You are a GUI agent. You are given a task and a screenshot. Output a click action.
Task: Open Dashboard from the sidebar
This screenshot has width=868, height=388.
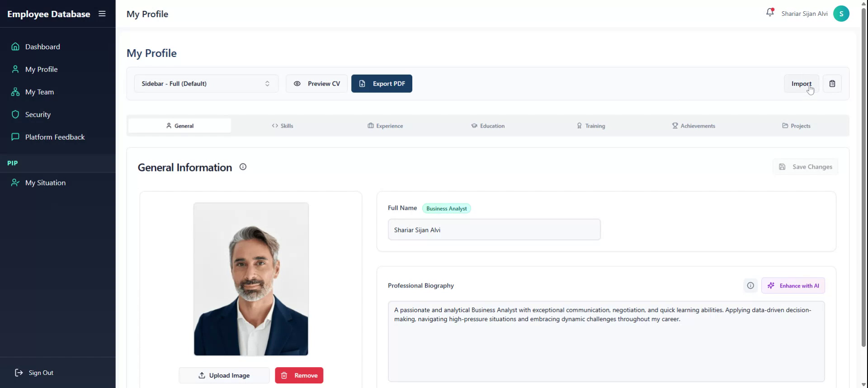[x=42, y=47]
